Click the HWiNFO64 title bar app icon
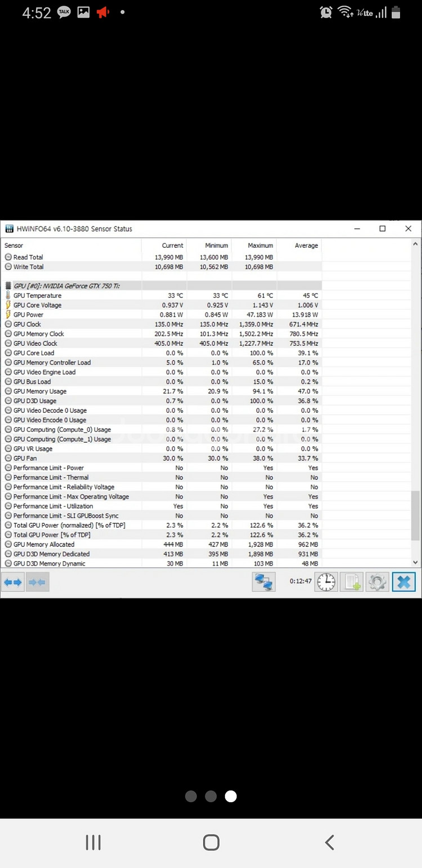Image resolution: width=422 pixels, height=868 pixels. click(9, 229)
